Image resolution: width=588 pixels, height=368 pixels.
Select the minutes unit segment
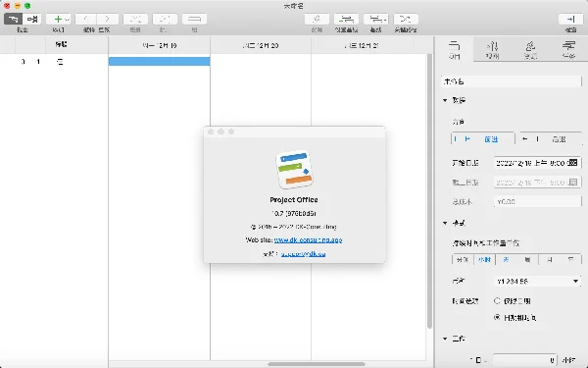click(463, 260)
